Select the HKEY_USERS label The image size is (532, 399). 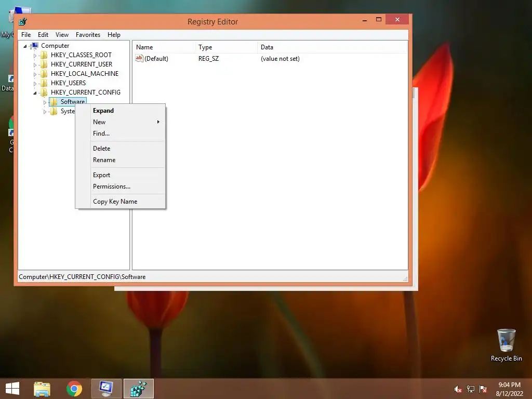[68, 83]
